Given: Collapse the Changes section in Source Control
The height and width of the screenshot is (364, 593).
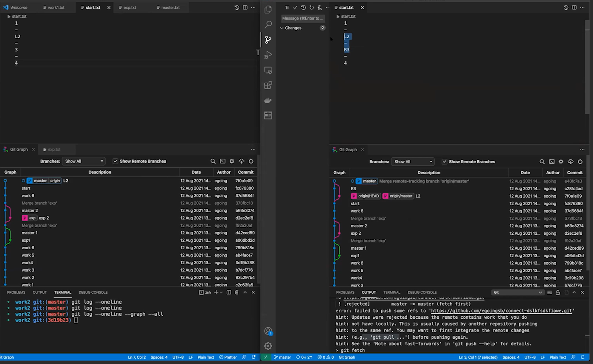Looking at the screenshot, I should (282, 28).
